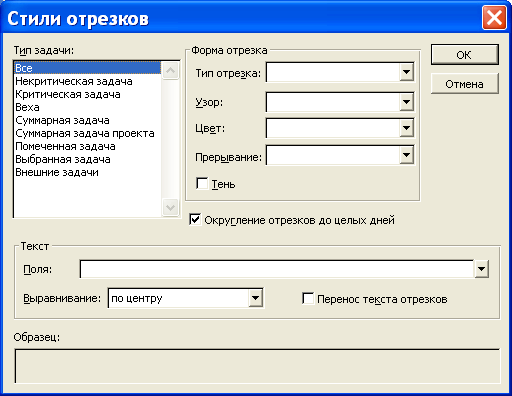Image resolution: width=512 pixels, height=396 pixels.
Task: Open the 'Узор' pattern dropdown
Action: [406, 102]
